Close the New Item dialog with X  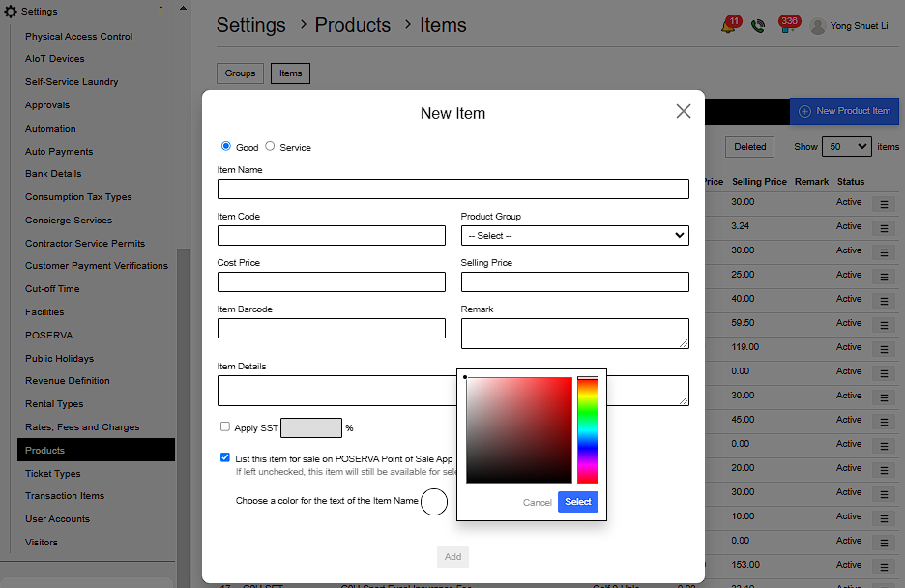684,111
